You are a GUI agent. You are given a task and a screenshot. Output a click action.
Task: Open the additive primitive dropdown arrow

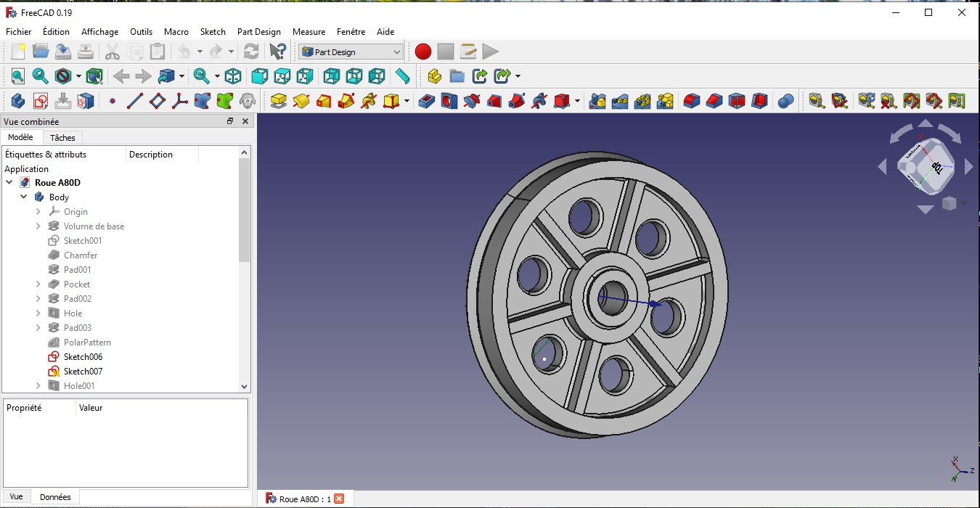pyautogui.click(x=407, y=101)
